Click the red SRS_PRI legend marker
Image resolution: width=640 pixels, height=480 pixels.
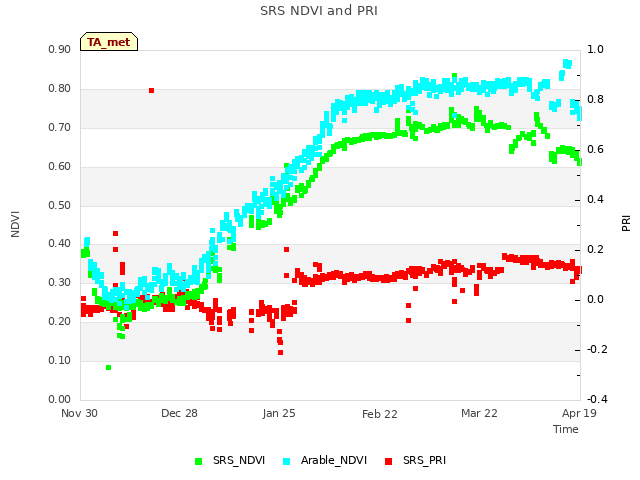[389, 461]
